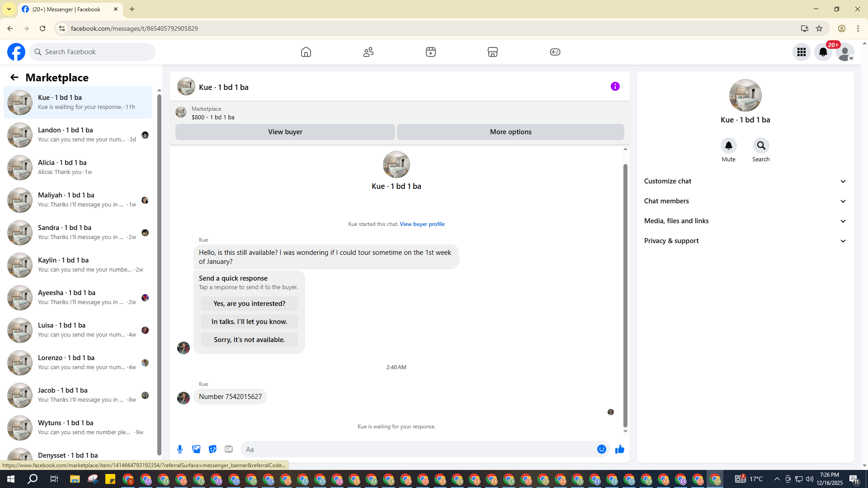The width and height of the screenshot is (868, 488).
Task: Open the Facebook Home icon
Action: (306, 52)
